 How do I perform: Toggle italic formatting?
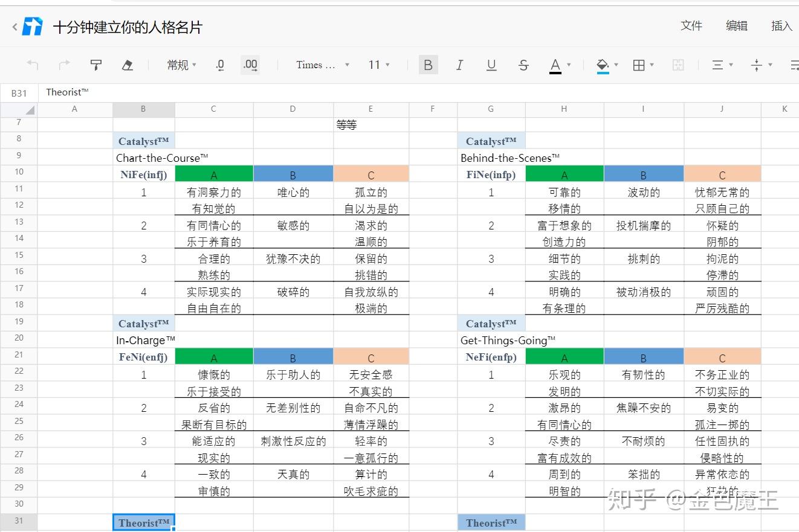tap(460, 65)
